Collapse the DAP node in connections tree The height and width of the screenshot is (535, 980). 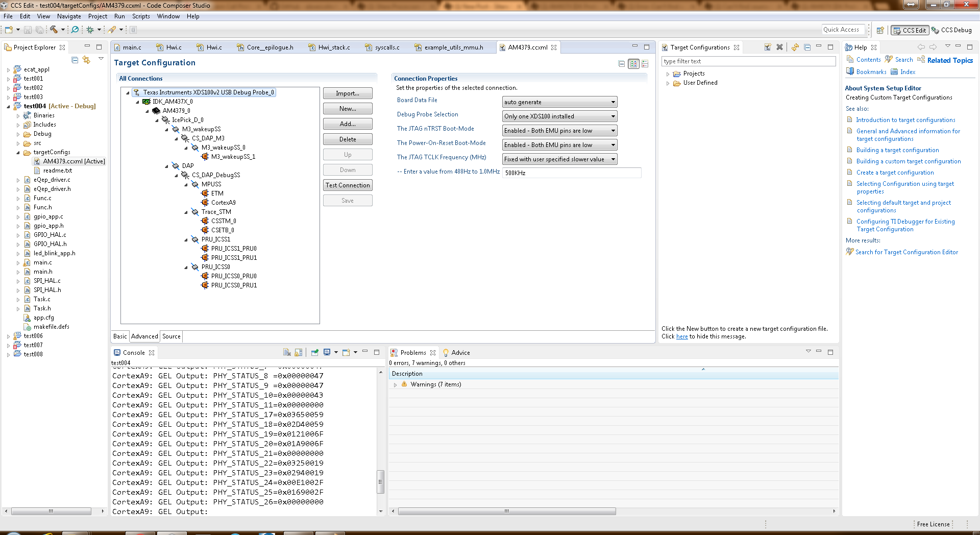[166, 166]
